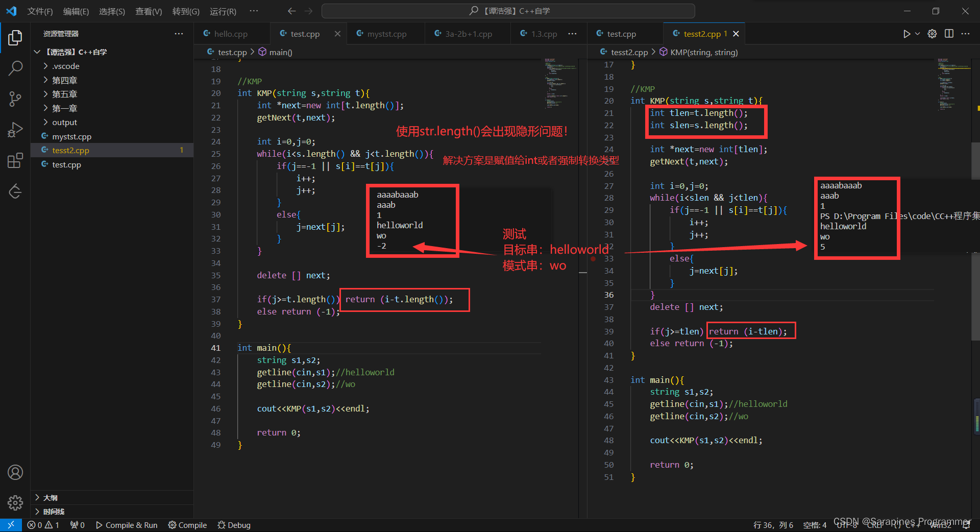
Task: Expand the .vscode folder
Action: pos(65,66)
